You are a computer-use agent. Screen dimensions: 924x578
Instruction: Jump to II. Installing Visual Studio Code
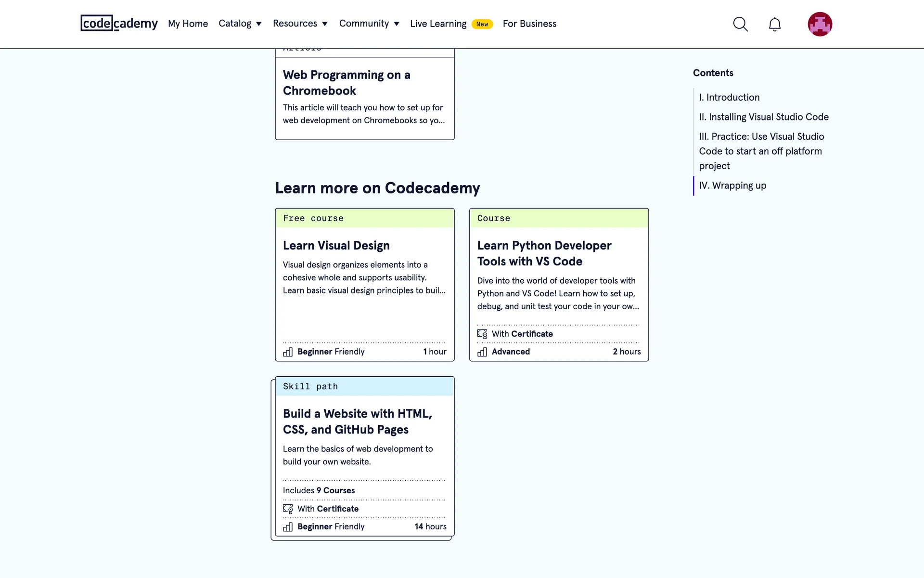point(763,117)
